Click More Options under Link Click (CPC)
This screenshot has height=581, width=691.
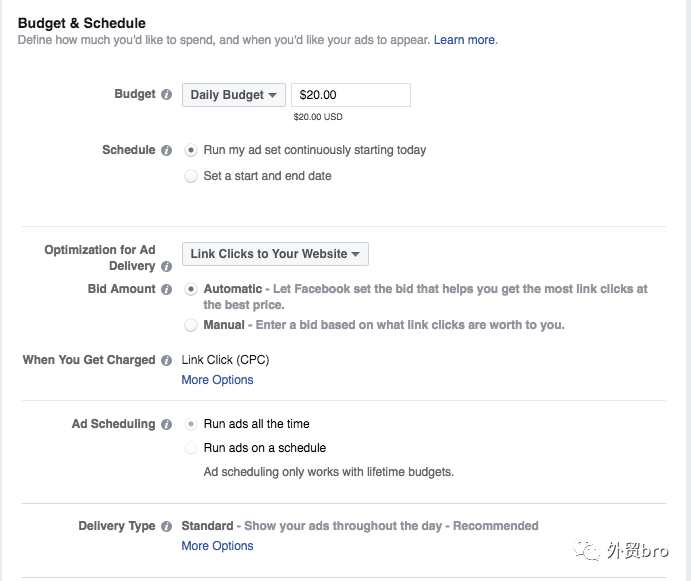[217, 380]
